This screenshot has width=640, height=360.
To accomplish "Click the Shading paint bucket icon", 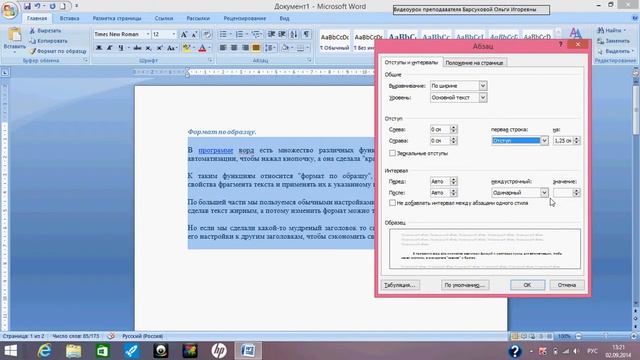I will click(285, 48).
